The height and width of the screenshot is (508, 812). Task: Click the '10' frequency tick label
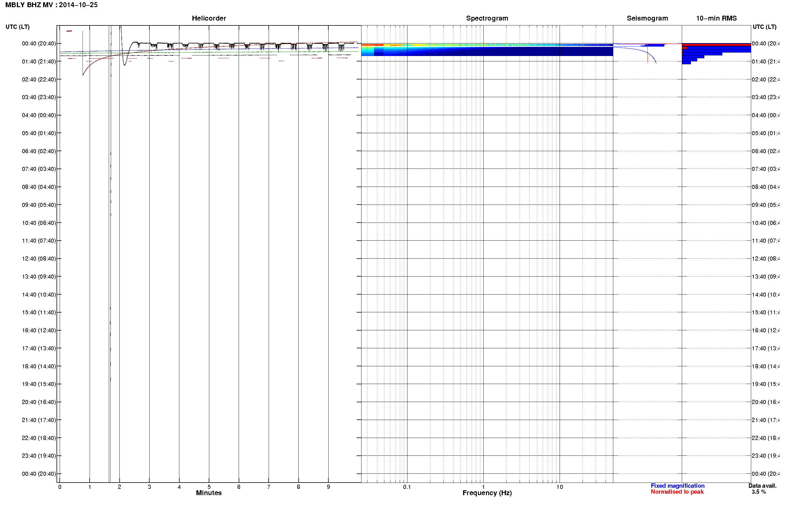pos(560,487)
